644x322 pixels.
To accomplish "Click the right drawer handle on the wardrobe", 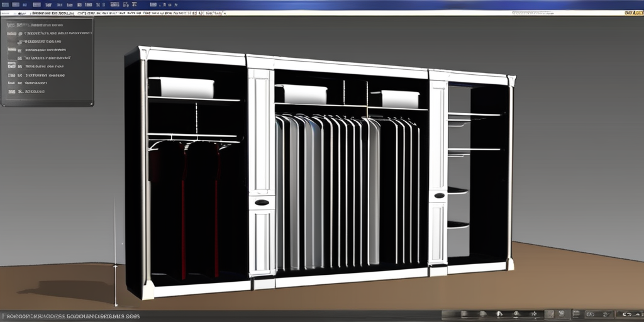I will pos(439,196).
